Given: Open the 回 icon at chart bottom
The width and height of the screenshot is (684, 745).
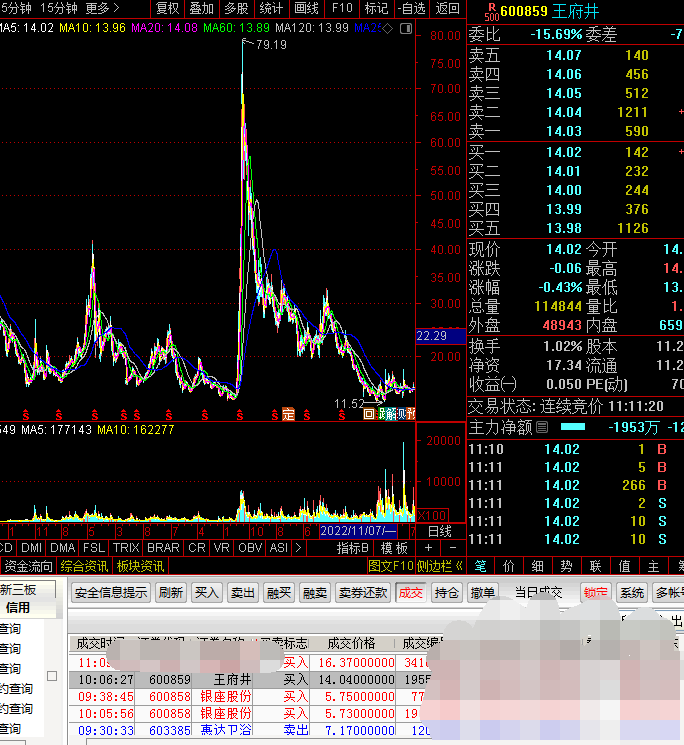Looking at the screenshot, I should pyautogui.click(x=369, y=414).
